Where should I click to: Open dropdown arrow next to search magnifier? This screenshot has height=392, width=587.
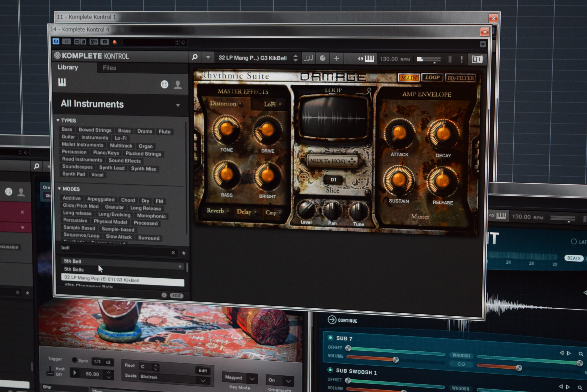tap(208, 58)
